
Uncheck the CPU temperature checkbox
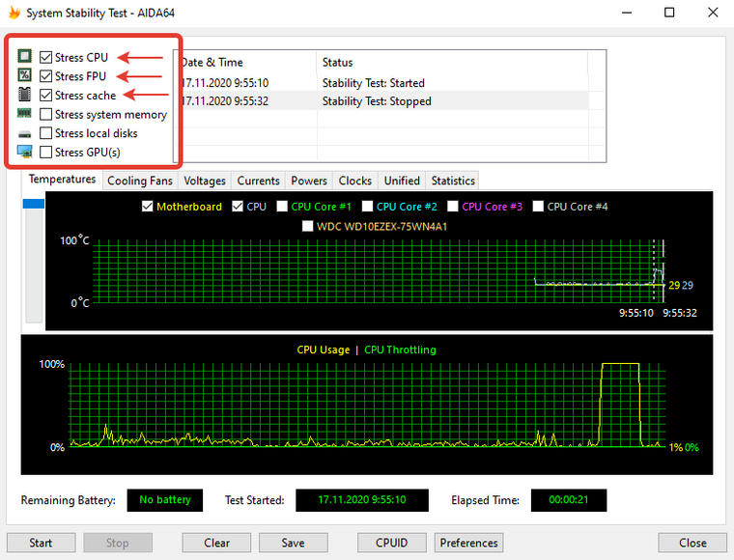click(x=238, y=207)
